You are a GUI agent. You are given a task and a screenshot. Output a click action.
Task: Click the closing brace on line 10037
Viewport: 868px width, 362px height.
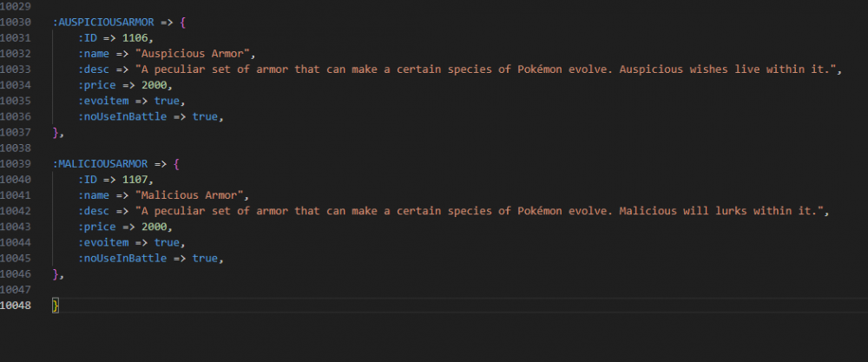tap(55, 132)
